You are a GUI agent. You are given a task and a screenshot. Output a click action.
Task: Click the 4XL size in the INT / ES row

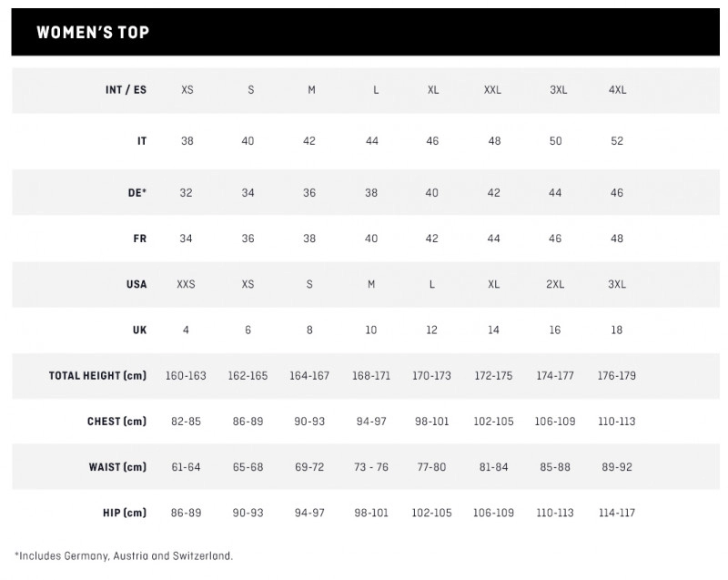point(617,90)
